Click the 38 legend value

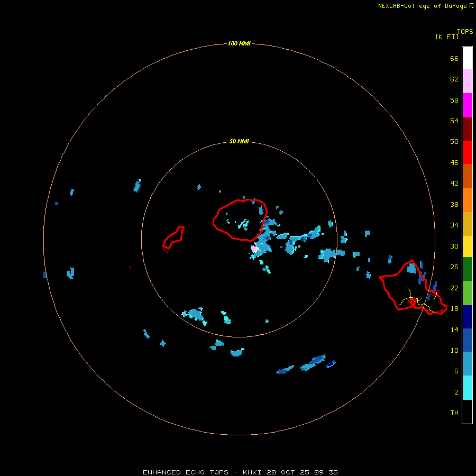[454, 204]
